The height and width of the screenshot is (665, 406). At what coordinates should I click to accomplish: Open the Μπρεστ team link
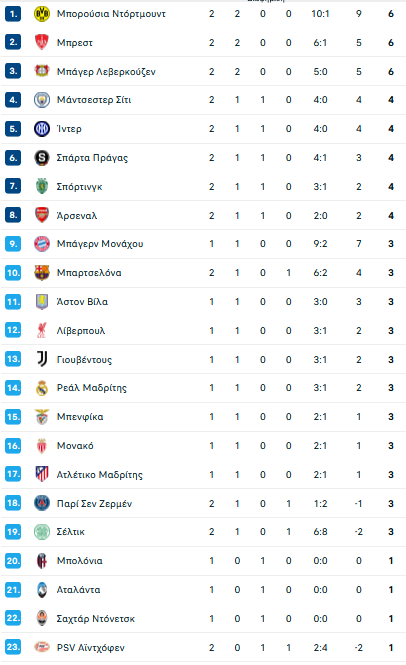click(75, 43)
